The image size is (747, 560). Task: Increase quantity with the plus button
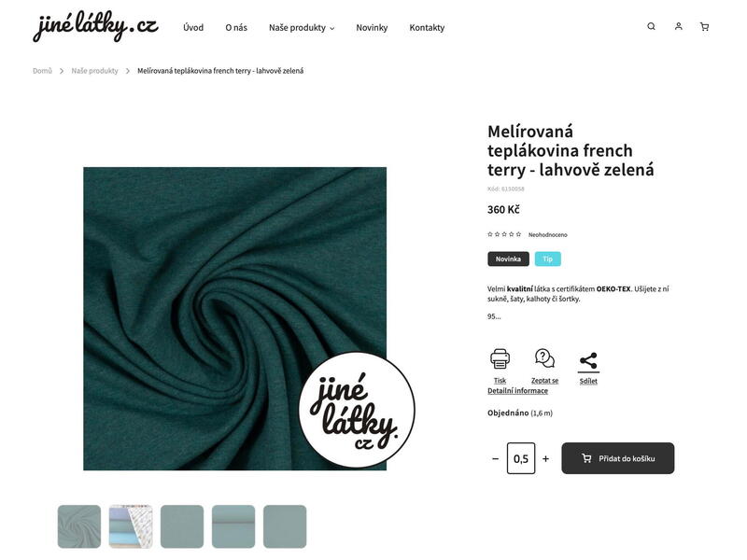coord(545,458)
